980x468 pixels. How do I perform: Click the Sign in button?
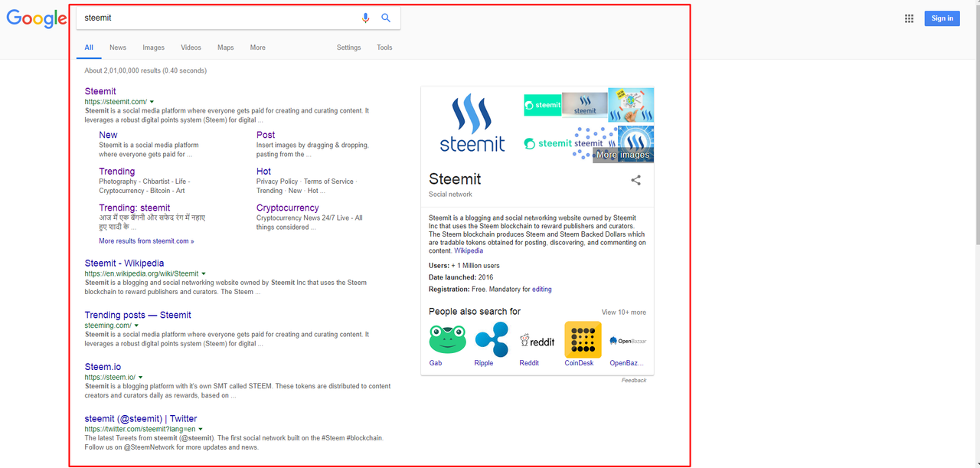tap(942, 18)
